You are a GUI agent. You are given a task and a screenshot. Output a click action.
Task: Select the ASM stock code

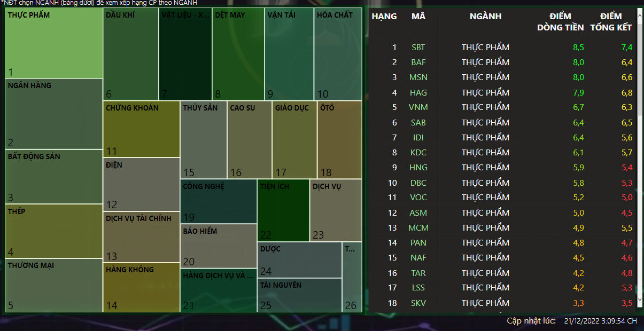pos(418,212)
